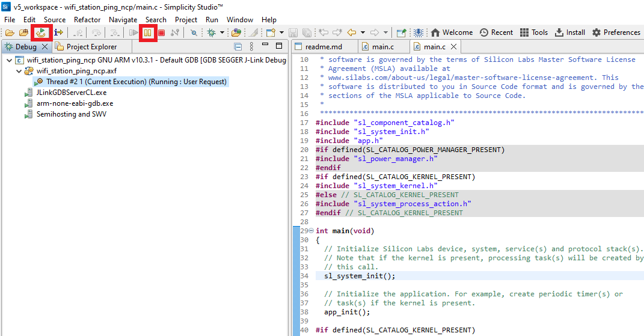644x336 pixels.
Task: Toggle Skip All Breakpoints in toolbar
Action: click(x=194, y=32)
